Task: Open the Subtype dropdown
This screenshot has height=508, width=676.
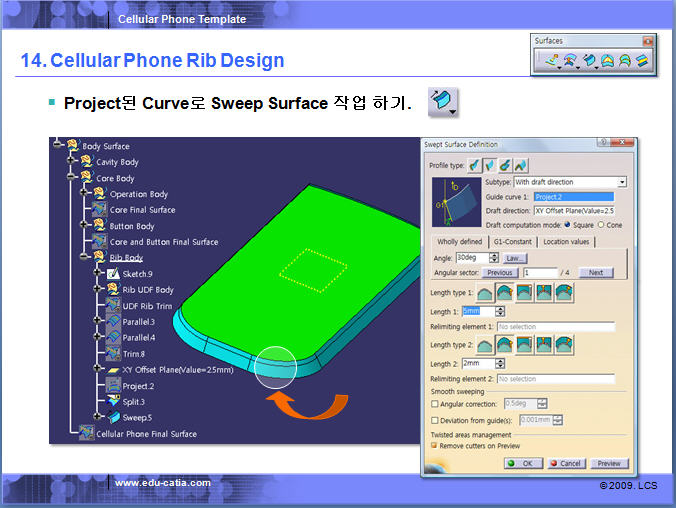Action: pyautogui.click(x=621, y=182)
